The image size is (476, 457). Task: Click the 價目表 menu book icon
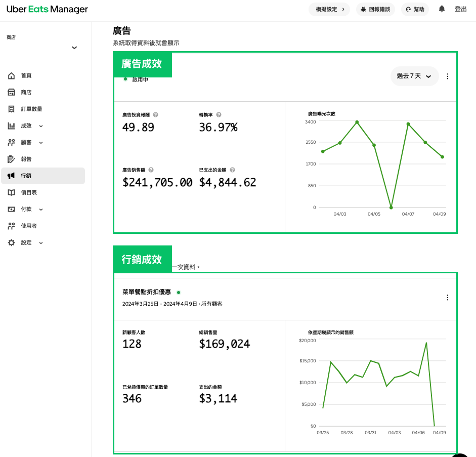tap(12, 193)
